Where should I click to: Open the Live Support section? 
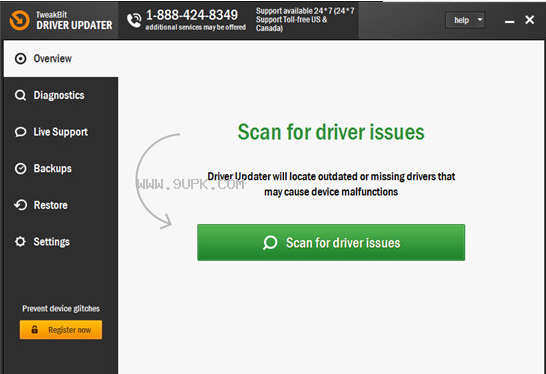(x=61, y=132)
